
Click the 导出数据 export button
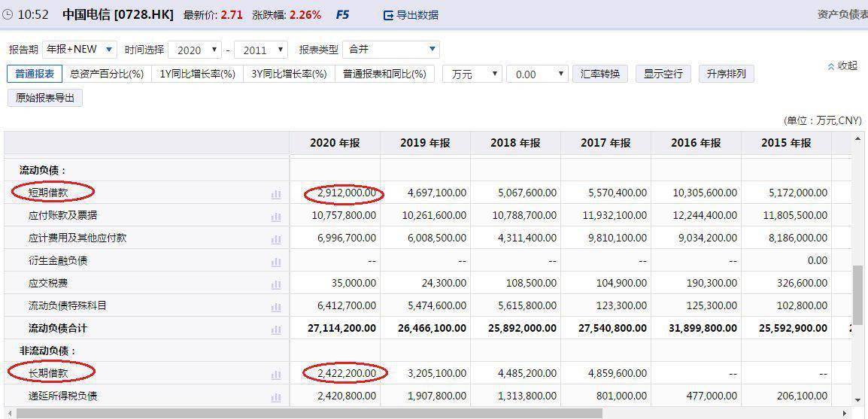click(411, 15)
